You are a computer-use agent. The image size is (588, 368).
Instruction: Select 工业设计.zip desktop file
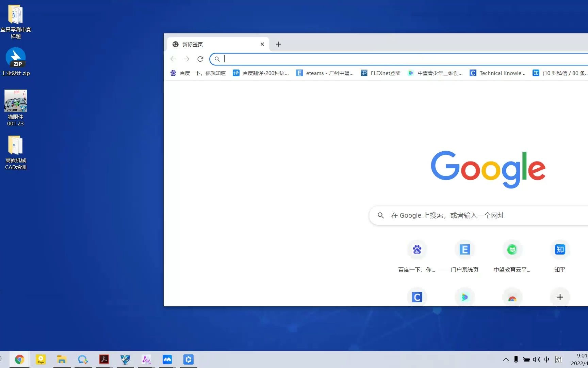[16, 62]
